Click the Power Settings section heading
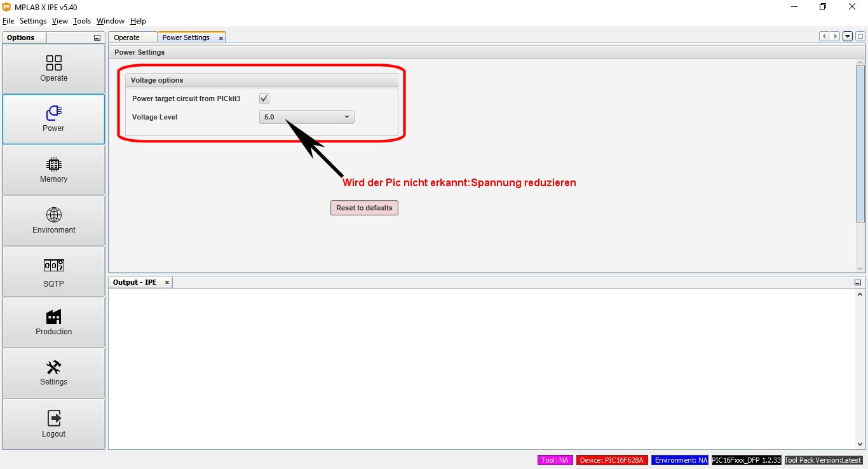Screen dimensions: 868x469 tap(139, 52)
